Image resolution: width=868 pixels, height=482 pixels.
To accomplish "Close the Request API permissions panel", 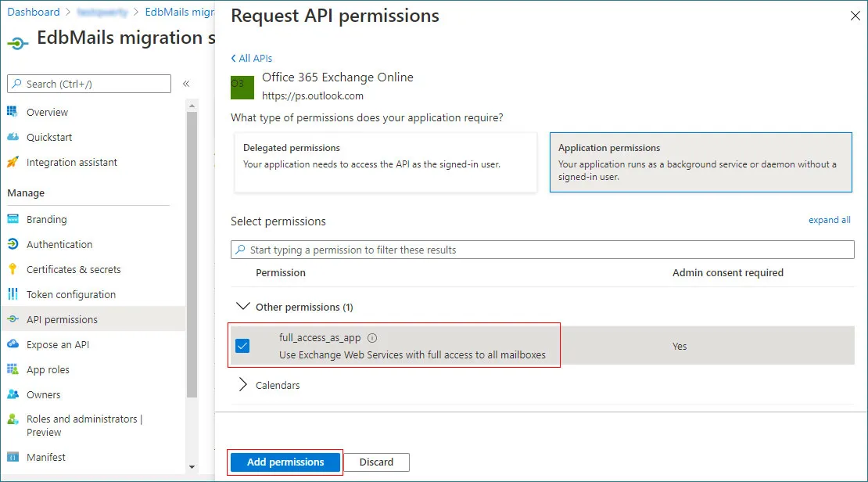I will (x=855, y=16).
